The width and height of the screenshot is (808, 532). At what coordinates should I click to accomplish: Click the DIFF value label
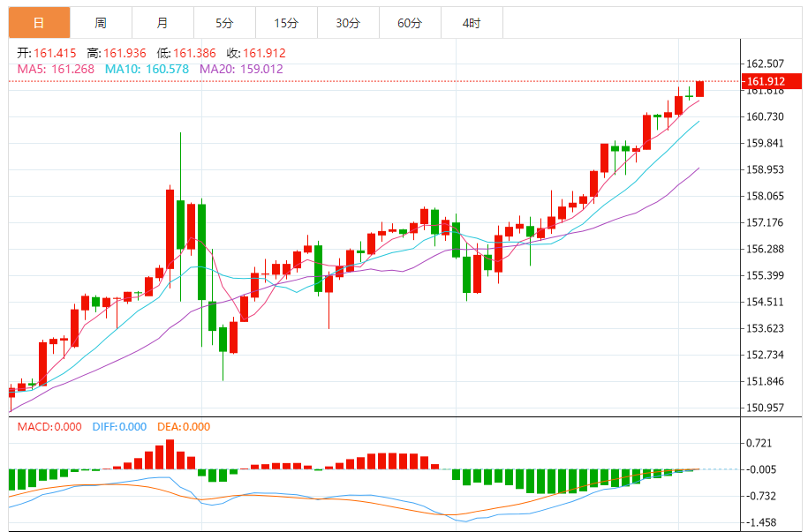119,426
